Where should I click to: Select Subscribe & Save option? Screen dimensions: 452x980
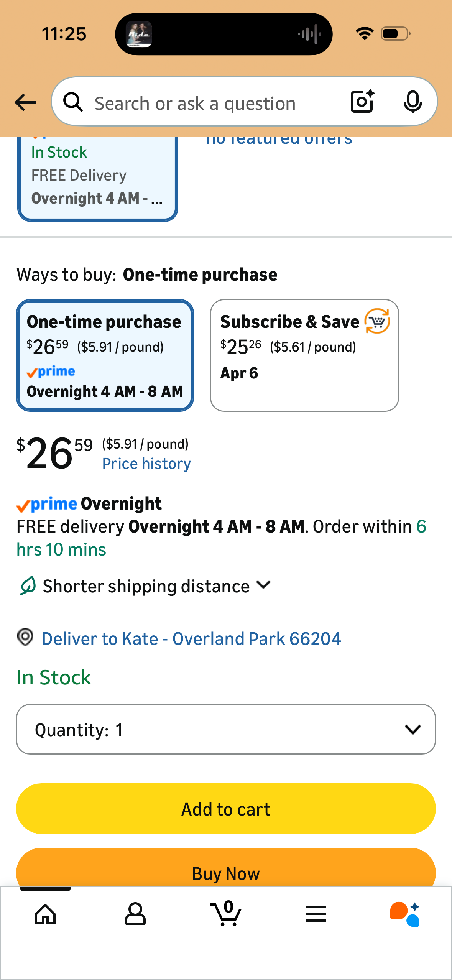[304, 355]
